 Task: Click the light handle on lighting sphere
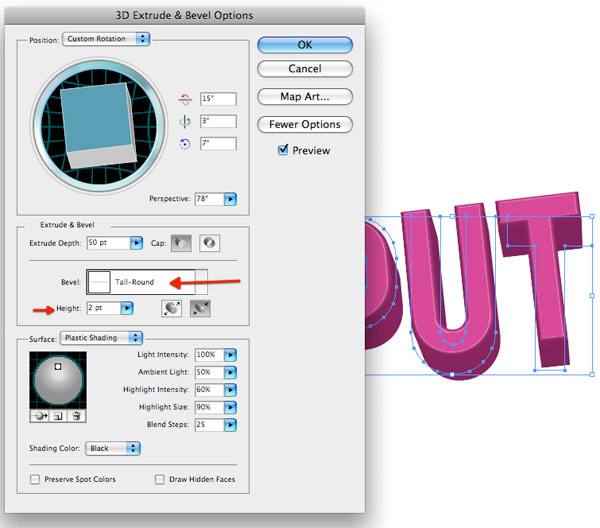pos(58,367)
